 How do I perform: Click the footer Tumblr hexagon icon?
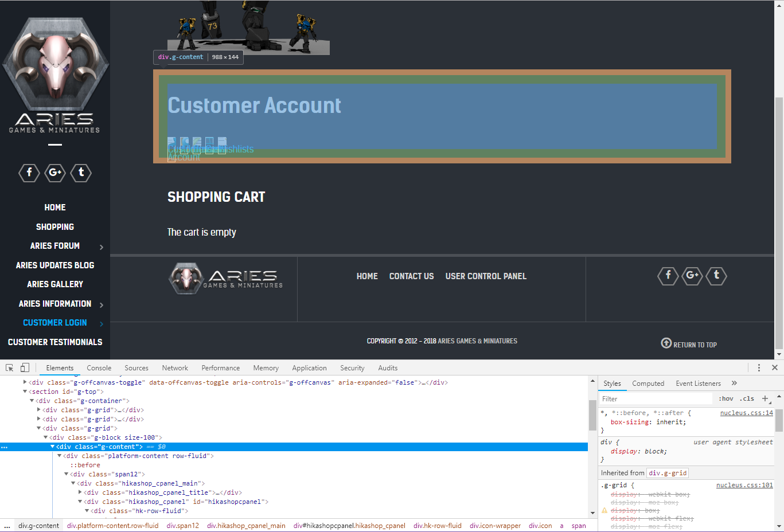(716, 276)
